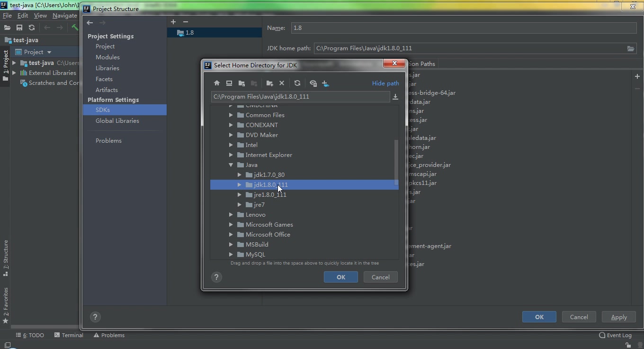The height and width of the screenshot is (349, 644).
Task: Open the Edit menu
Action: click(x=23, y=16)
